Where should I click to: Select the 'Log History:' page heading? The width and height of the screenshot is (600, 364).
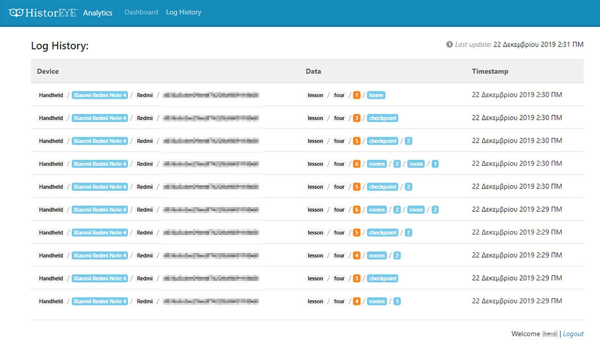click(x=60, y=46)
